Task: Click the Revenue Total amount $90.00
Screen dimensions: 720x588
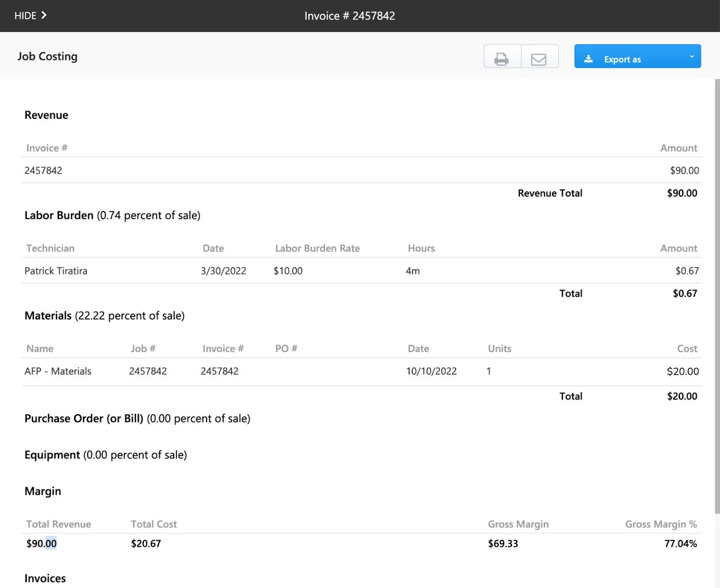Action: click(x=682, y=193)
